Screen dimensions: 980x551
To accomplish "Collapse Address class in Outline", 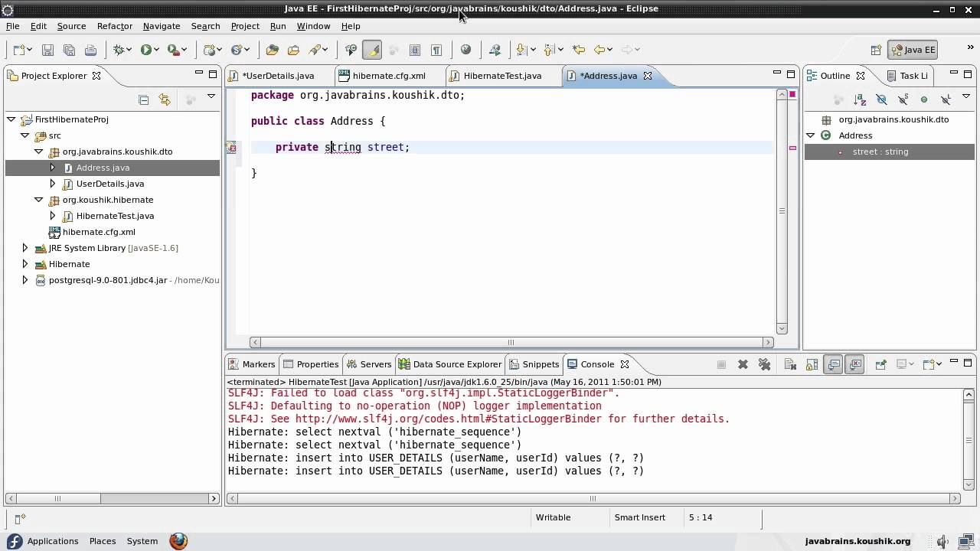I will click(x=811, y=135).
